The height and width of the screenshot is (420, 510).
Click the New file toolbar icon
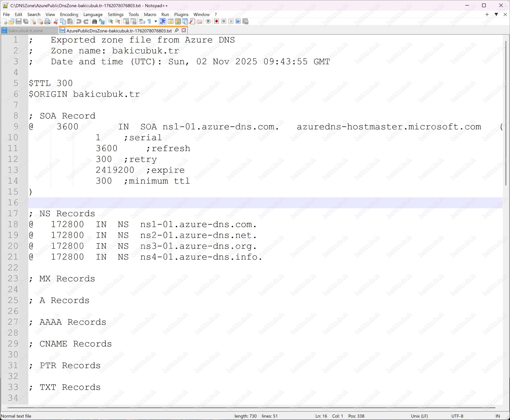(x=4, y=22)
